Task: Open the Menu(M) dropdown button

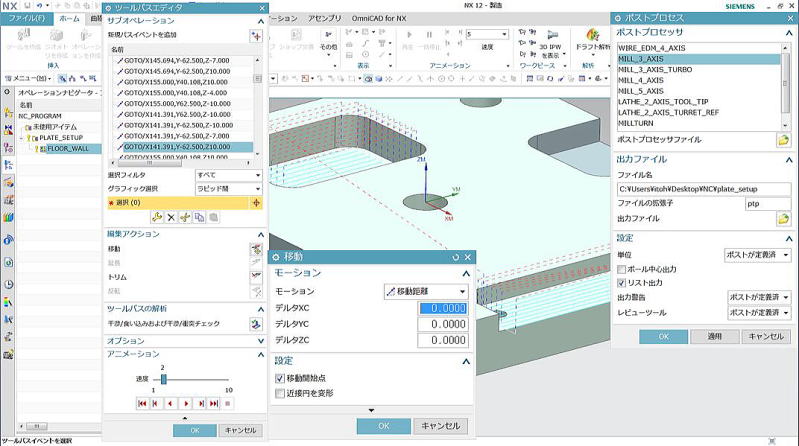Action: click(28, 78)
